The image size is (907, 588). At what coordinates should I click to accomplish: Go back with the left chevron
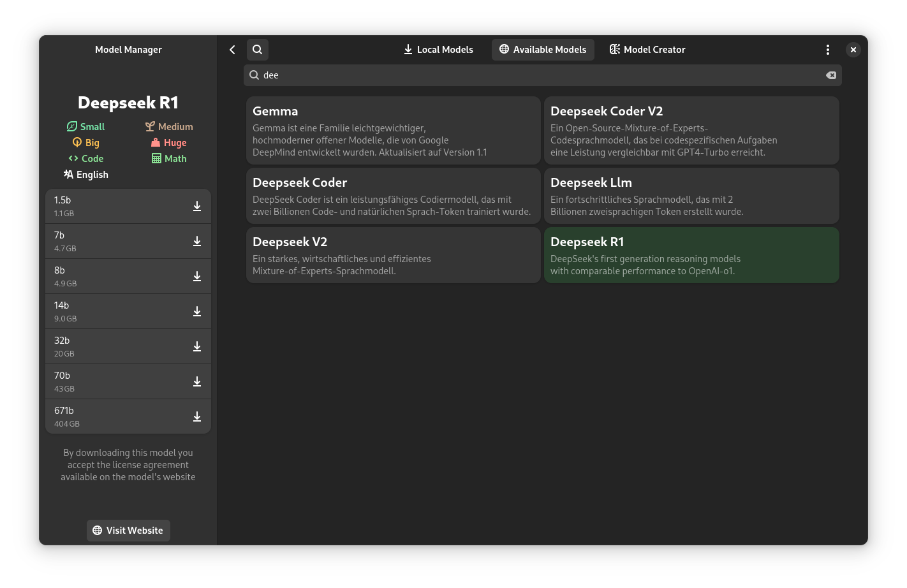pos(232,50)
